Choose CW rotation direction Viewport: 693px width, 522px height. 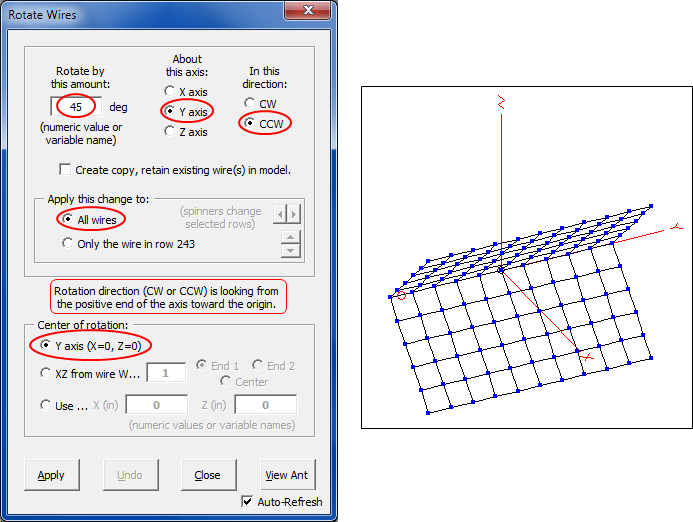click(250, 103)
